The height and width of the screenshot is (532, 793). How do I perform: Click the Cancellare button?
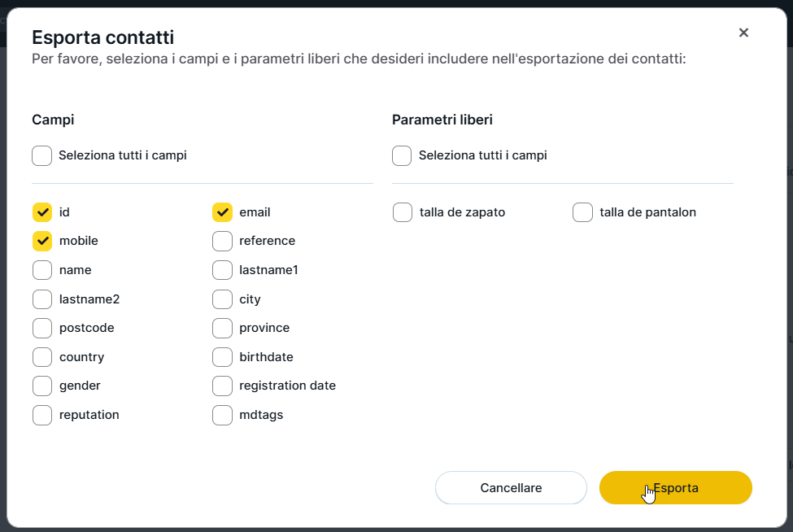pos(511,488)
